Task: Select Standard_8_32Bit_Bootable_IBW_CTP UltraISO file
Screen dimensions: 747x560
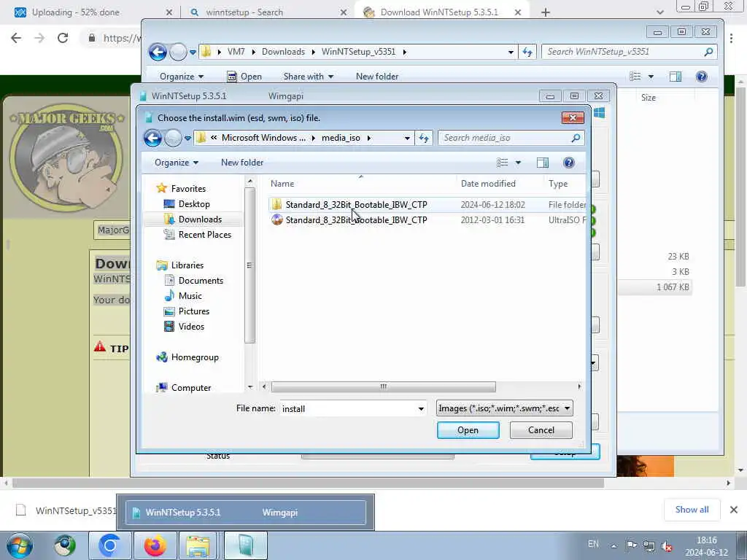Action: pyautogui.click(x=356, y=220)
